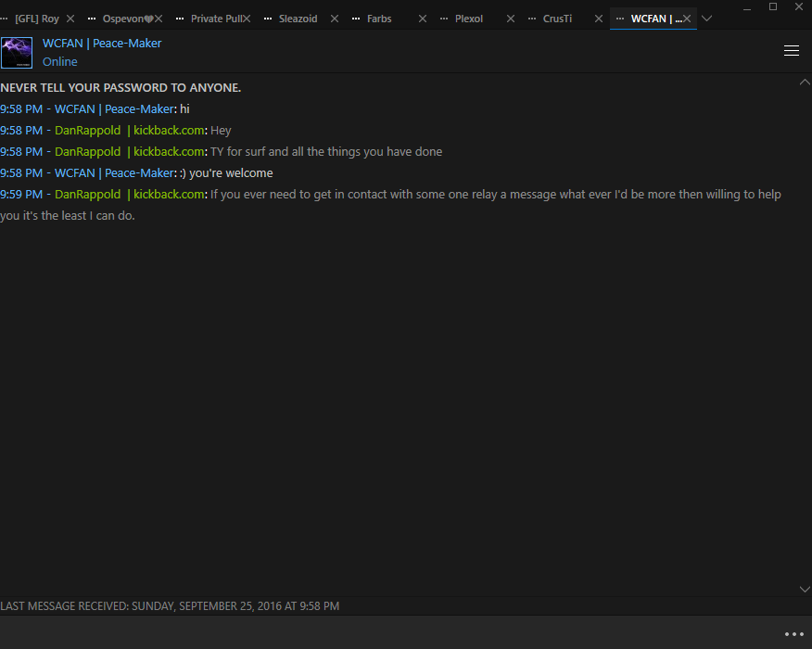Viewport: 812px width, 649px height.
Task: Close the Farbs chat tab
Action: [423, 19]
